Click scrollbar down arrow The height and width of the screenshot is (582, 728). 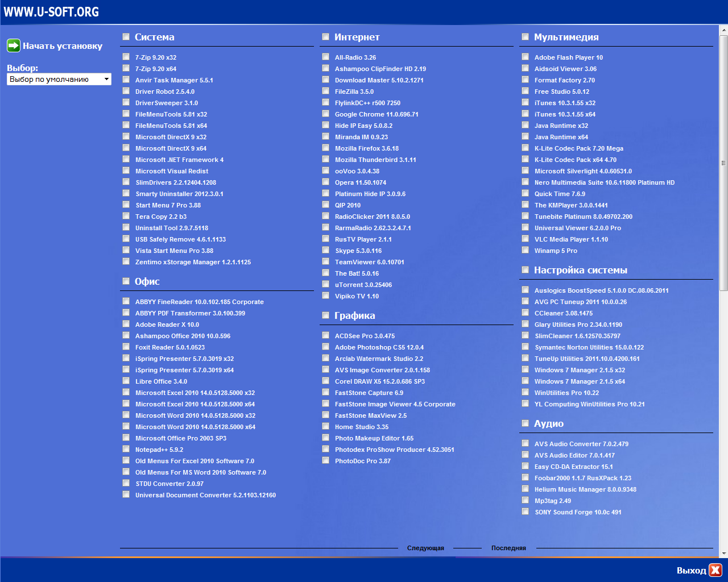(723, 553)
